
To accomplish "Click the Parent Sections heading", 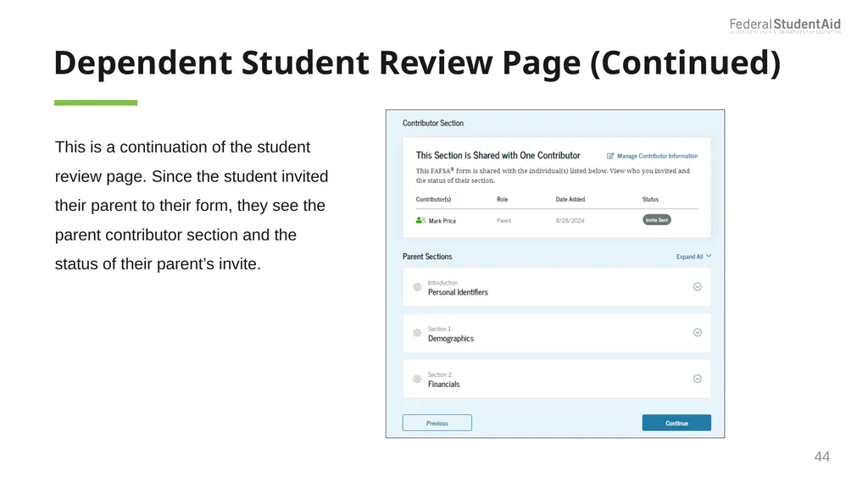I will click(x=427, y=257).
